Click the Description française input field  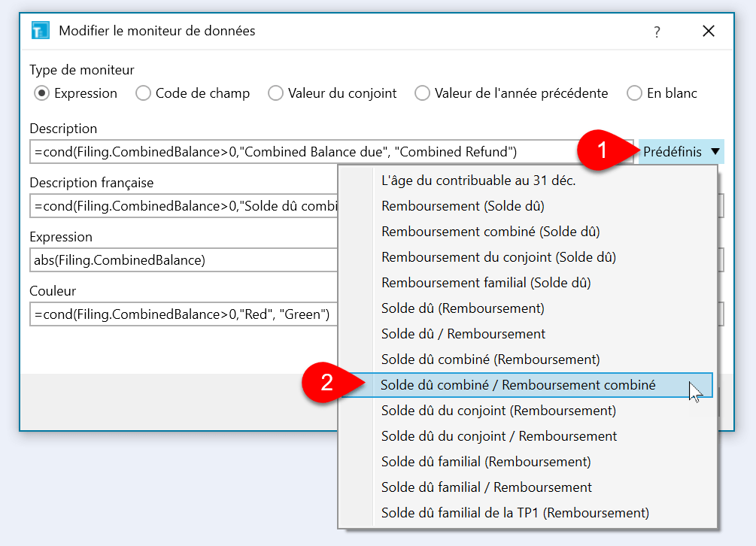(184, 206)
